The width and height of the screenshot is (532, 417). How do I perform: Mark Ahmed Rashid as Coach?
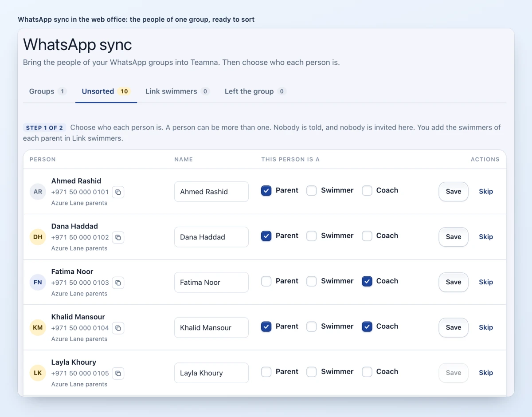[x=367, y=191]
